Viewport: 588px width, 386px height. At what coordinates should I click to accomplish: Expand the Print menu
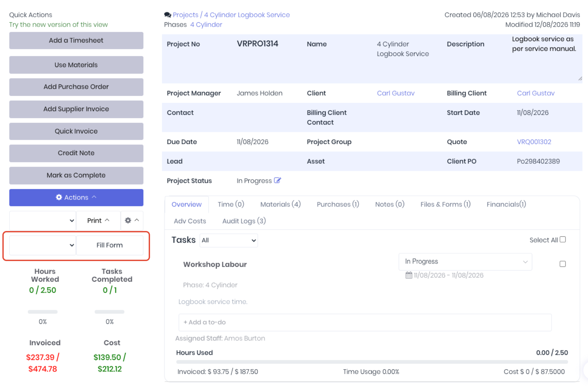point(98,221)
